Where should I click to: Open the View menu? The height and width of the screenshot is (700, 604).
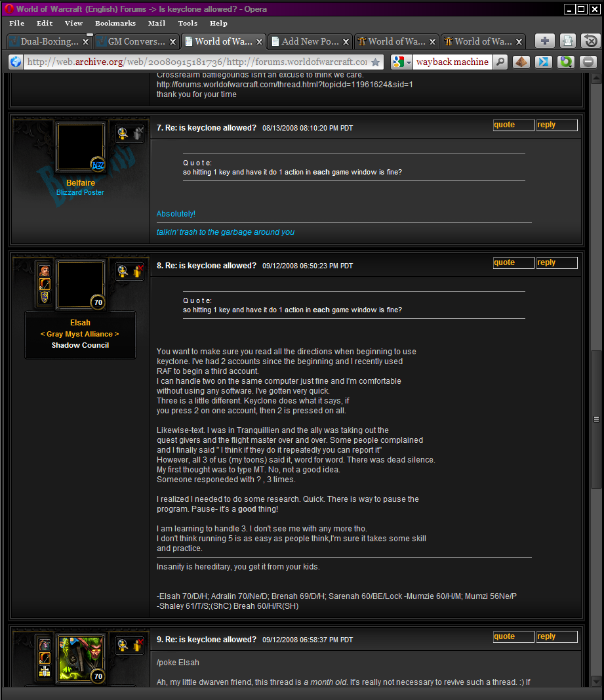click(x=73, y=23)
